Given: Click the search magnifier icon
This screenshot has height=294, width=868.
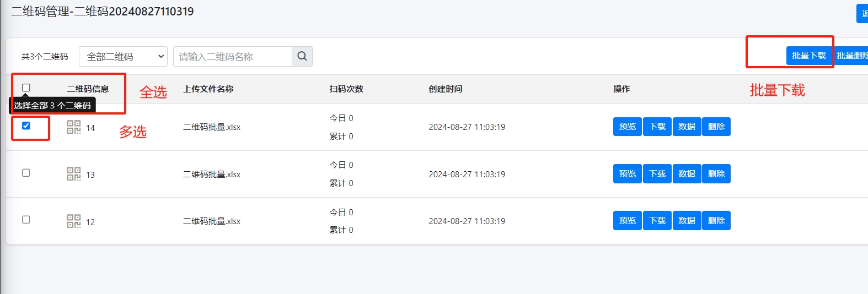Looking at the screenshot, I should pos(302,56).
